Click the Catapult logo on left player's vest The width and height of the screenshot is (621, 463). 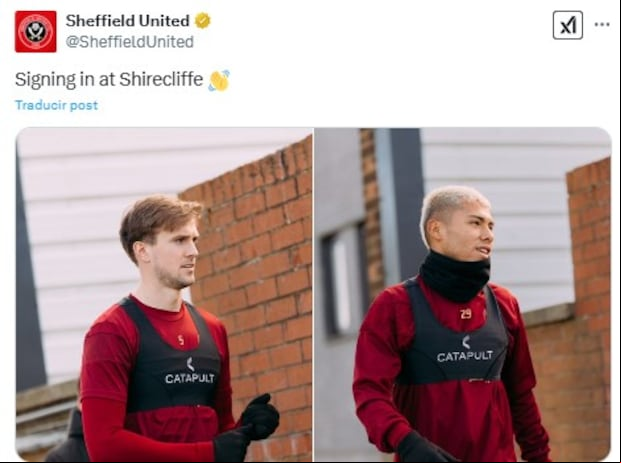tap(190, 372)
